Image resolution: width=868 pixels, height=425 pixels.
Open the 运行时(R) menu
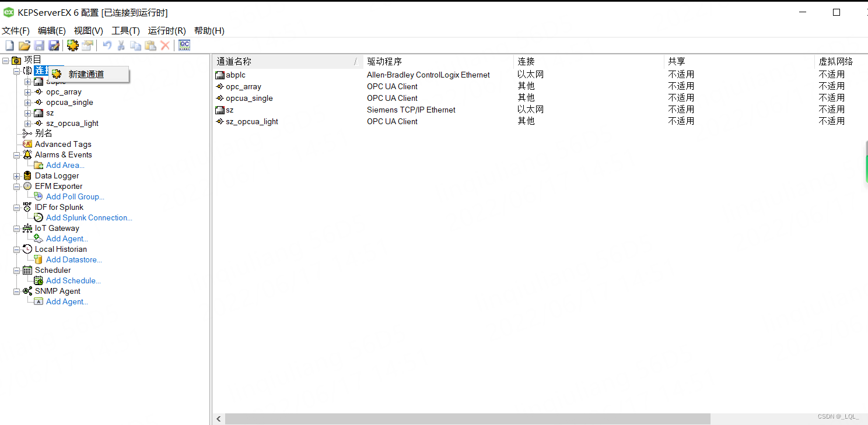[x=167, y=31]
